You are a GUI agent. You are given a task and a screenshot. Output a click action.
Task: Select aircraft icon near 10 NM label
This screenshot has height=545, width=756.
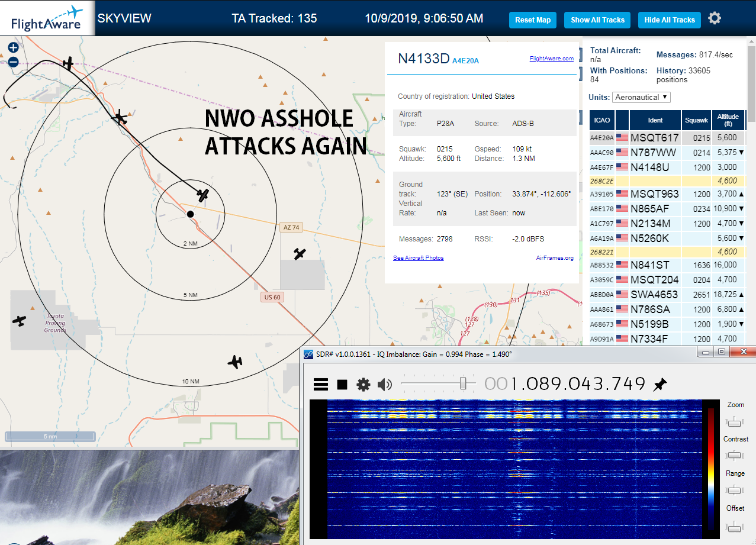coord(236,361)
